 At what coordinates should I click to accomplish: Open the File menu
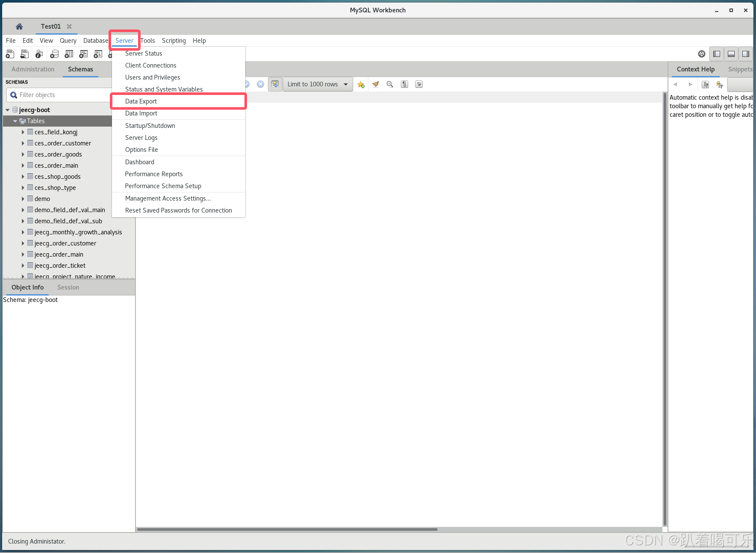pyautogui.click(x=11, y=41)
